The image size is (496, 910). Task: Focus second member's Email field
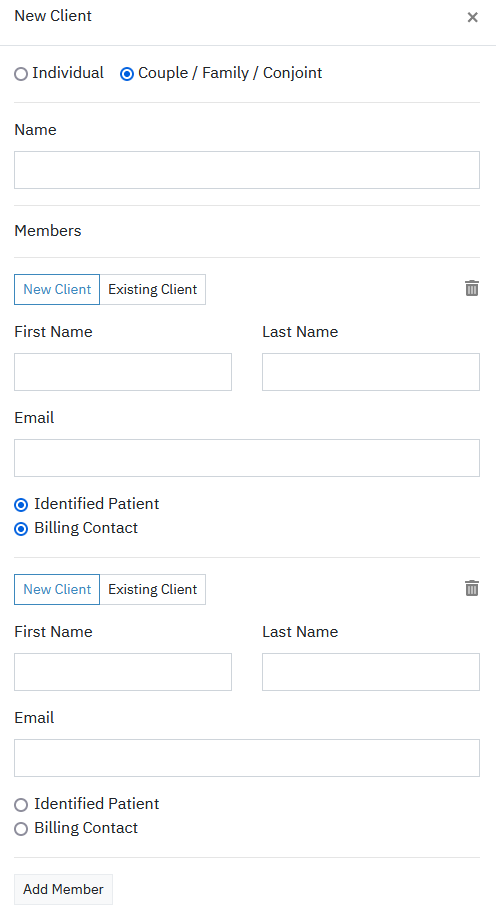[247, 758]
